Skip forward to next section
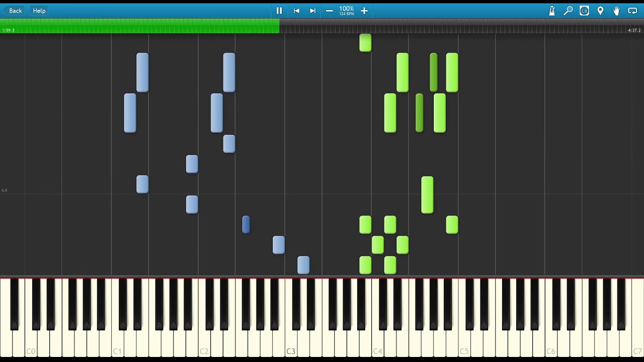Viewport: 644px width, 362px height. [312, 11]
